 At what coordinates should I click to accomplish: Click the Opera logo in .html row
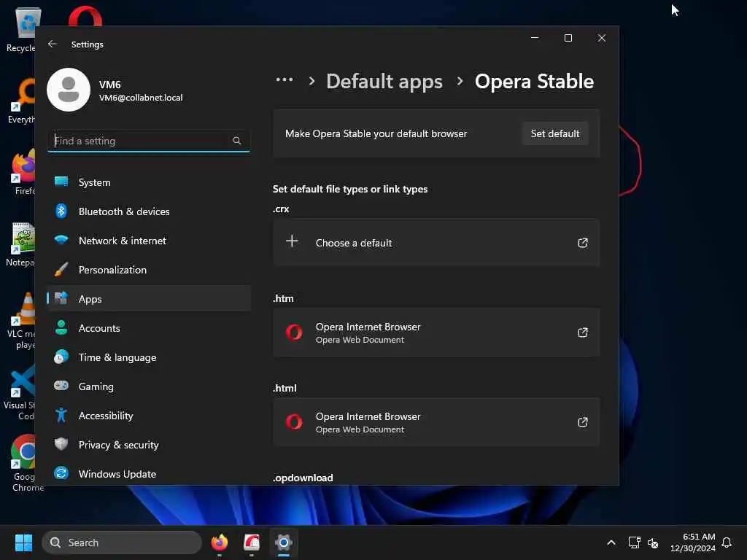tap(294, 421)
